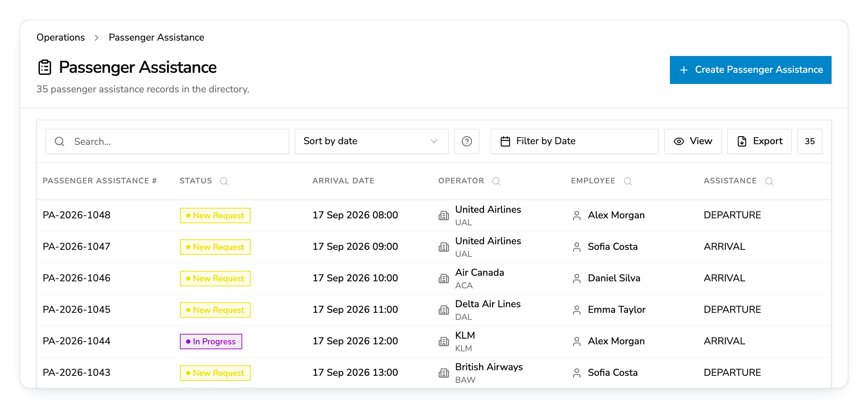Screen dimensions: 868x408
Task: Click Create Passenger Assistance button
Action: pyautogui.click(x=751, y=70)
